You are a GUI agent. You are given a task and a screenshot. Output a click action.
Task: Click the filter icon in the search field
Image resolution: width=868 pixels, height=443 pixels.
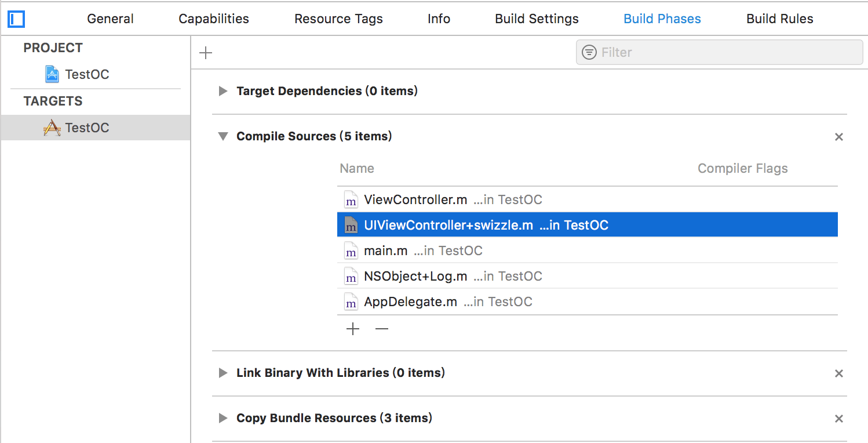tap(589, 52)
